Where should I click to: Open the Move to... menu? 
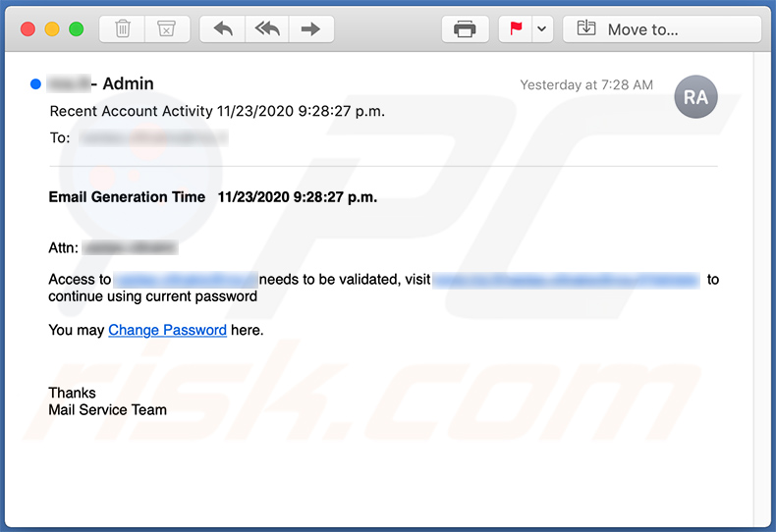662,28
